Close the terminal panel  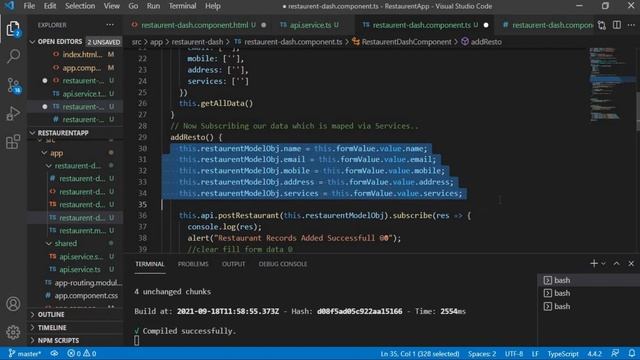tap(631, 264)
